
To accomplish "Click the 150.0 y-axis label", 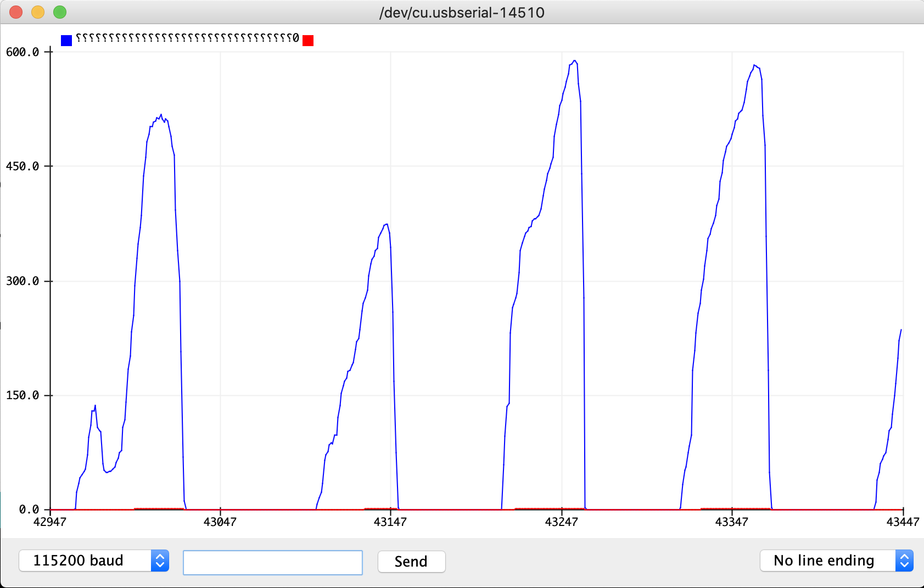I will pyautogui.click(x=23, y=395).
